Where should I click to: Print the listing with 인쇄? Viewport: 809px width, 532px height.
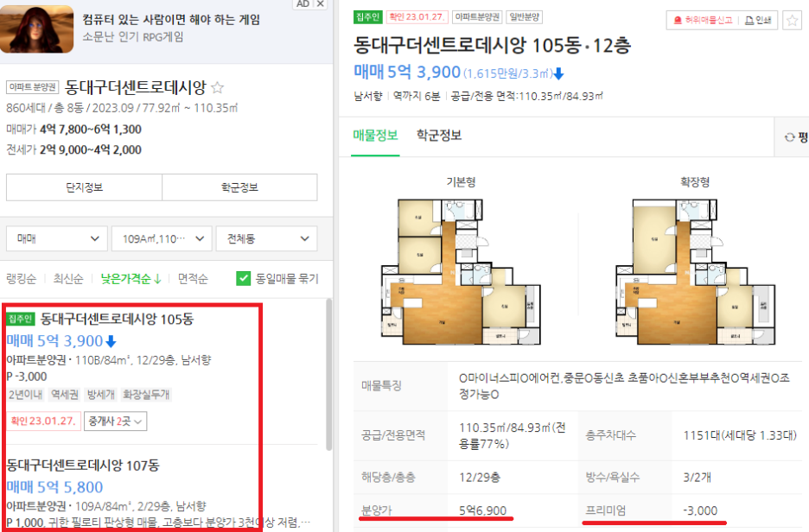pyautogui.click(x=758, y=20)
